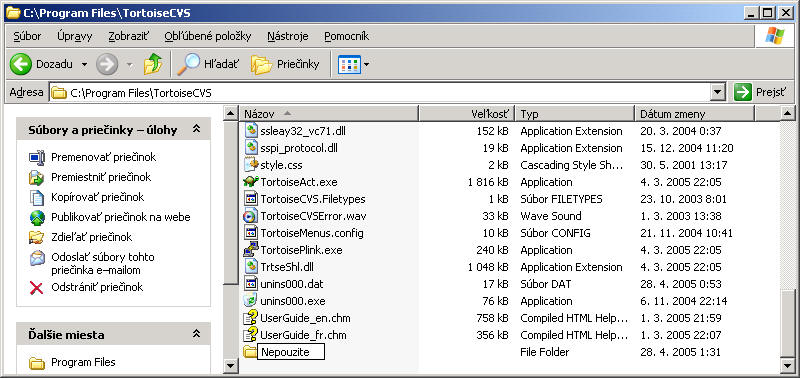Open the Úpravy menu
Viewport: 800px width, 378px height.
74,36
